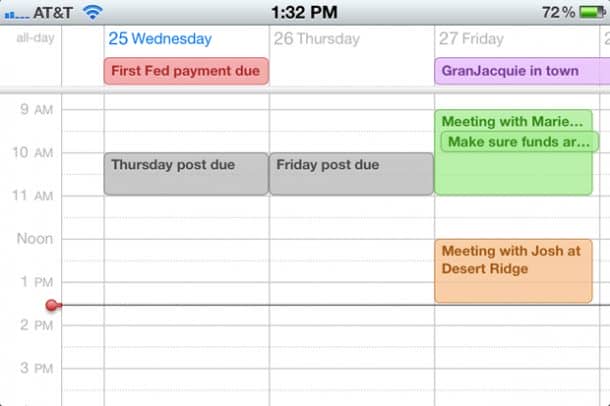610x406 pixels.
Task: Tap the 72% battery percentage text
Action: [x=557, y=12]
